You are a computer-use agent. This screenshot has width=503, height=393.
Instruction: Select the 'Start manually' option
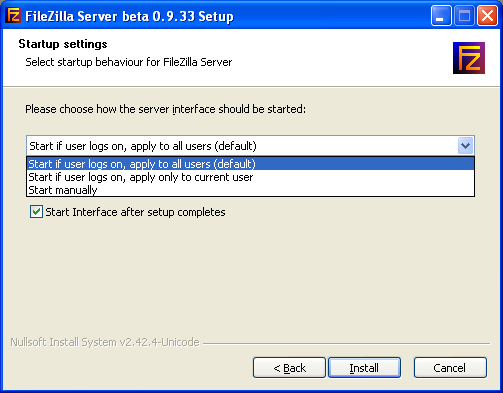click(x=250, y=190)
